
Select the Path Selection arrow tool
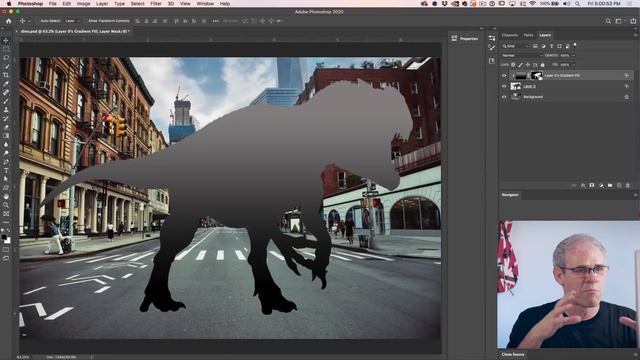(6, 179)
